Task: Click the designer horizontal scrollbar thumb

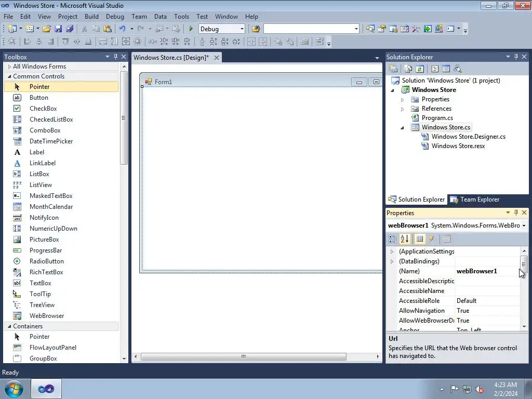Action: pyautogui.click(x=244, y=356)
